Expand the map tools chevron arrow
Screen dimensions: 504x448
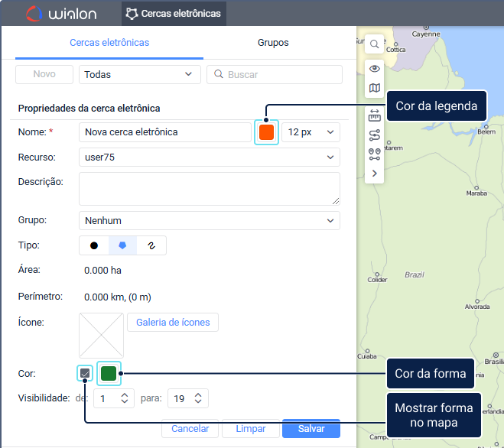tap(374, 174)
